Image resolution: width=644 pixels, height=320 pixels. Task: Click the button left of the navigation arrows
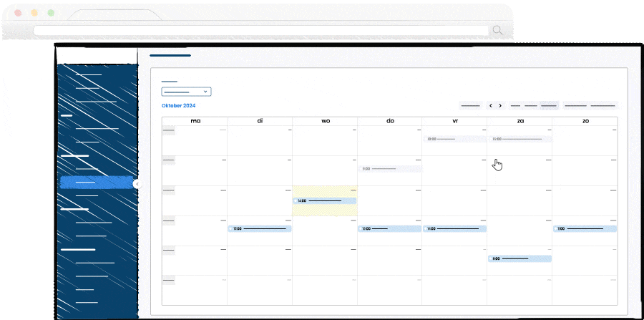471,105
